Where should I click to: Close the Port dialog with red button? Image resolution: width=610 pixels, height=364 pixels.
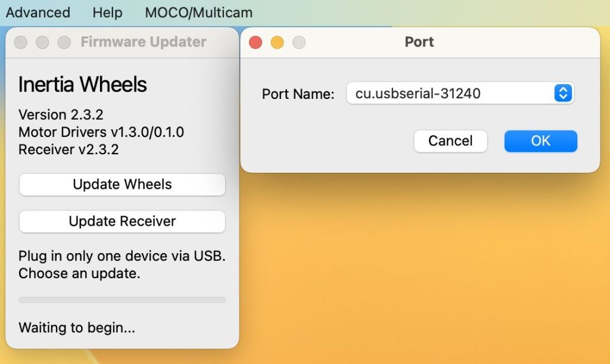pyautogui.click(x=255, y=42)
